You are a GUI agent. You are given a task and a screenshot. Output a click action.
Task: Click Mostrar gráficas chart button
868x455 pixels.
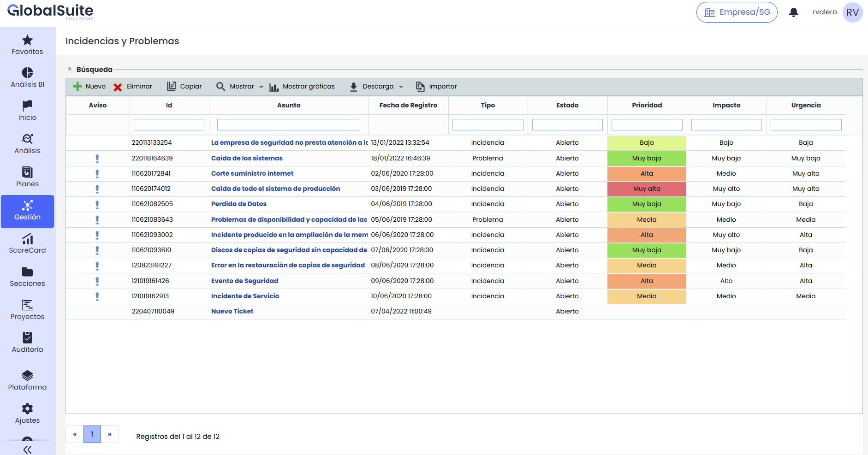click(x=302, y=86)
